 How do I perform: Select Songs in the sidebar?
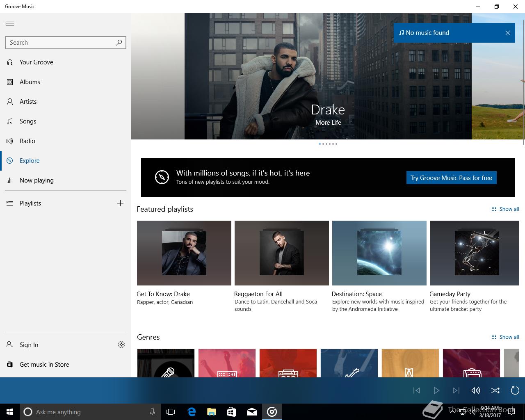66,121
